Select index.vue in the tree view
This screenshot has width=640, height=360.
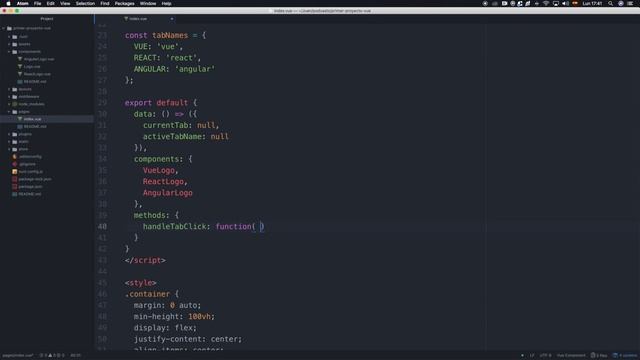click(32, 119)
